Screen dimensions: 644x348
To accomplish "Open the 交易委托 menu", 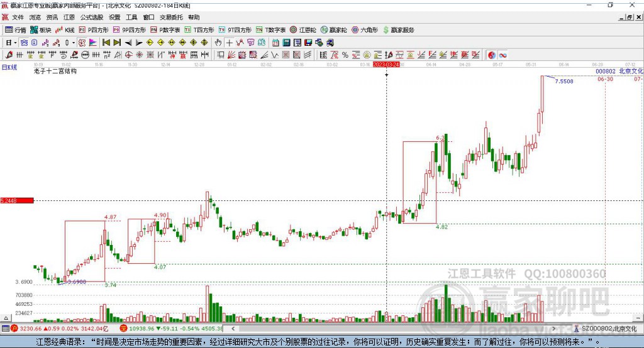I will [x=171, y=17].
